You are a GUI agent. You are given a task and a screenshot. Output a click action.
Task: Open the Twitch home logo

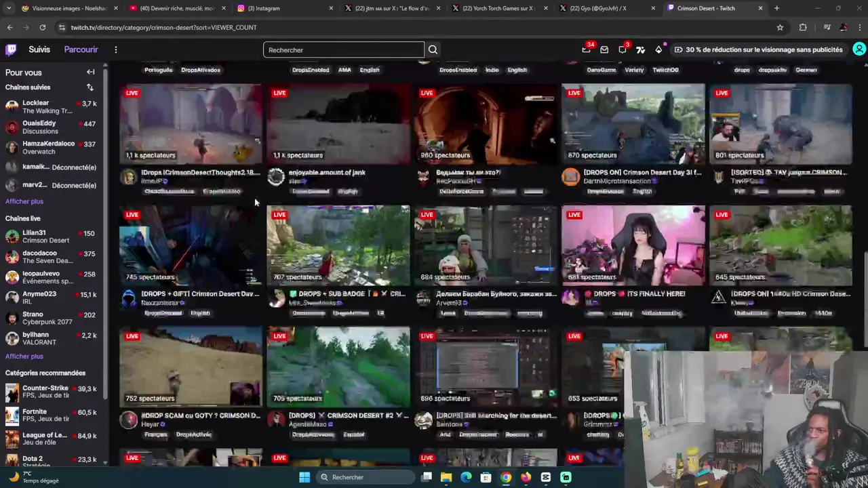[11, 49]
